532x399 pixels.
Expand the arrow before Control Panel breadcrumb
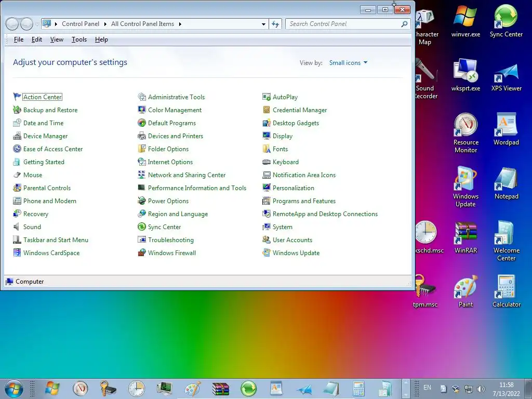pos(56,24)
